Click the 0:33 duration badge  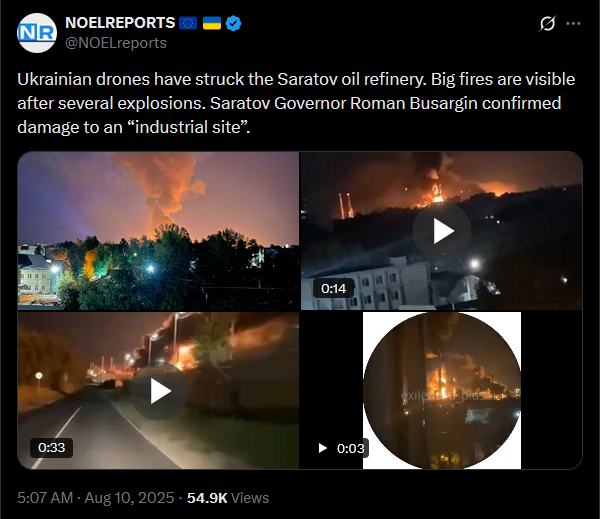pos(52,447)
